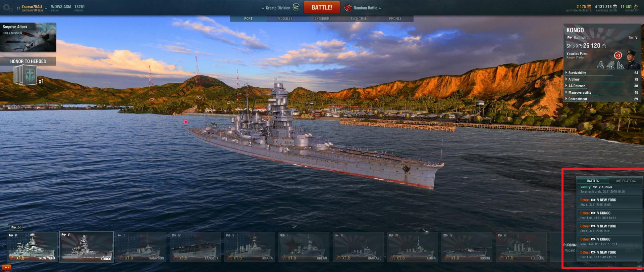Open Defeat Kongo Fault Line 15:44 entry

(609, 215)
